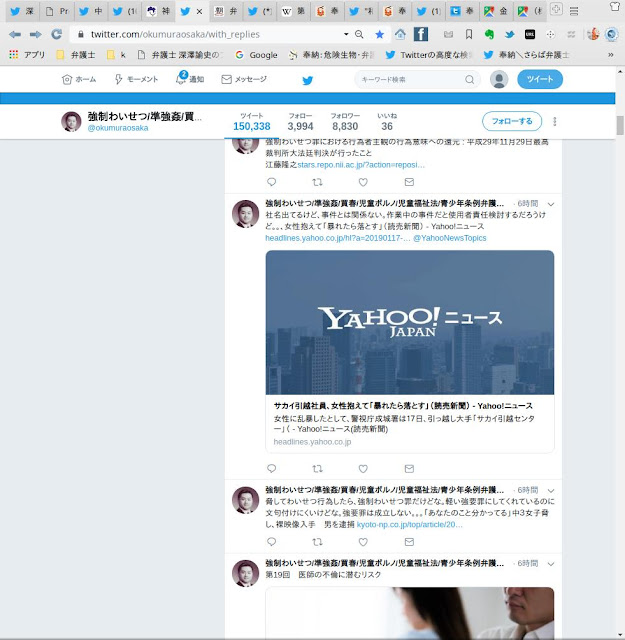Retweet the Yahoo news tweet
Viewport: 625px width, 640px height.
[x=317, y=469]
